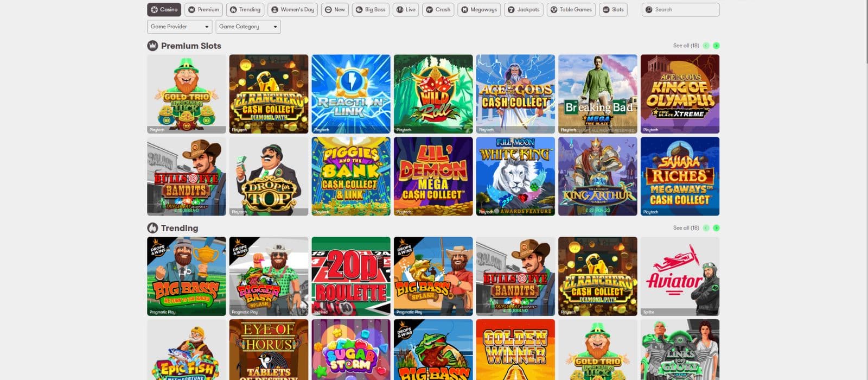Expand the Game Category dropdown
The height and width of the screenshot is (380, 868).
248,27
